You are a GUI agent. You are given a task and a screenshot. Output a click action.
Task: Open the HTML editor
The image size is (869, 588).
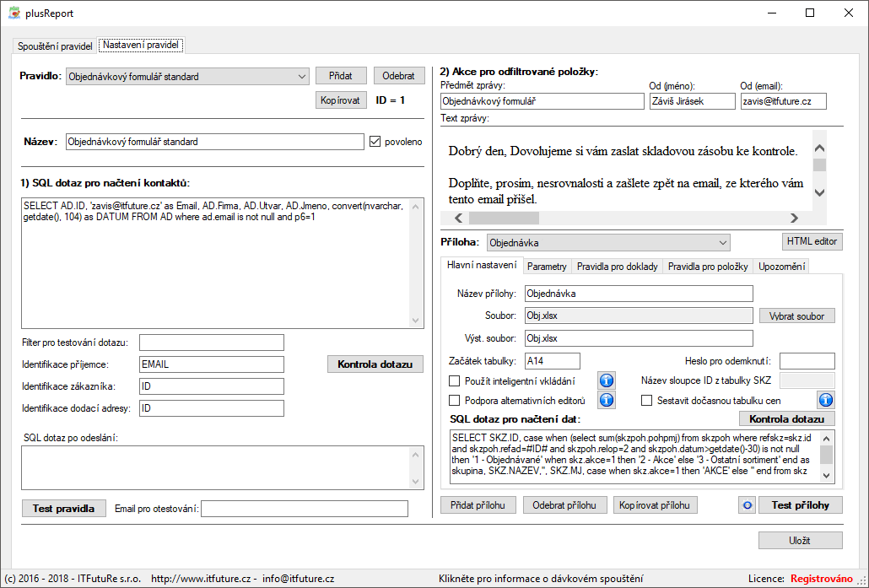812,241
